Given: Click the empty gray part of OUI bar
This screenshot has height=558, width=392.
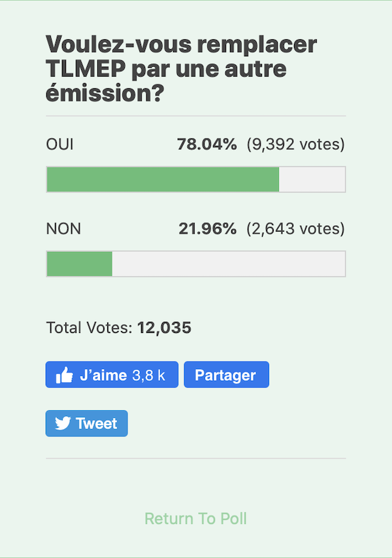Looking at the screenshot, I should point(312,179).
